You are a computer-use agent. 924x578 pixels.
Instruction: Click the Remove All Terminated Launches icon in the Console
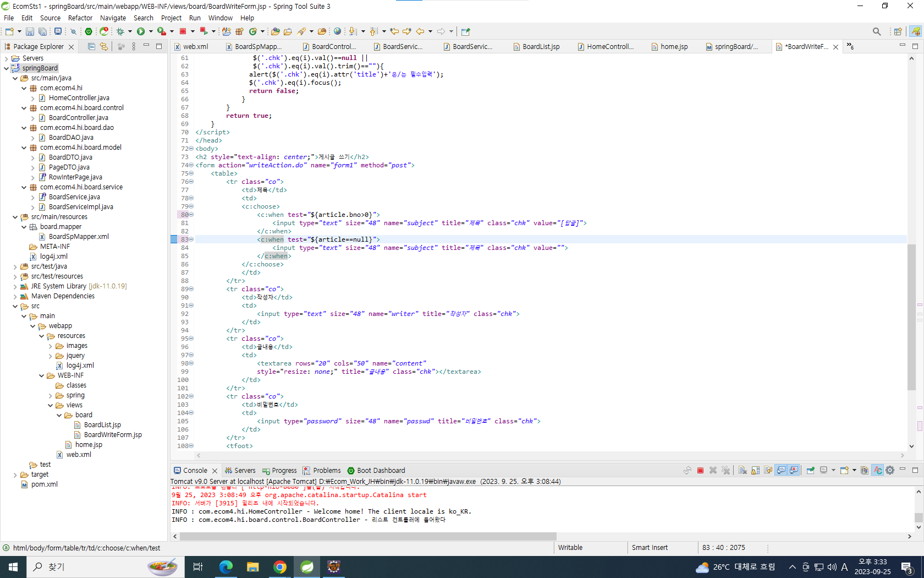(726, 470)
